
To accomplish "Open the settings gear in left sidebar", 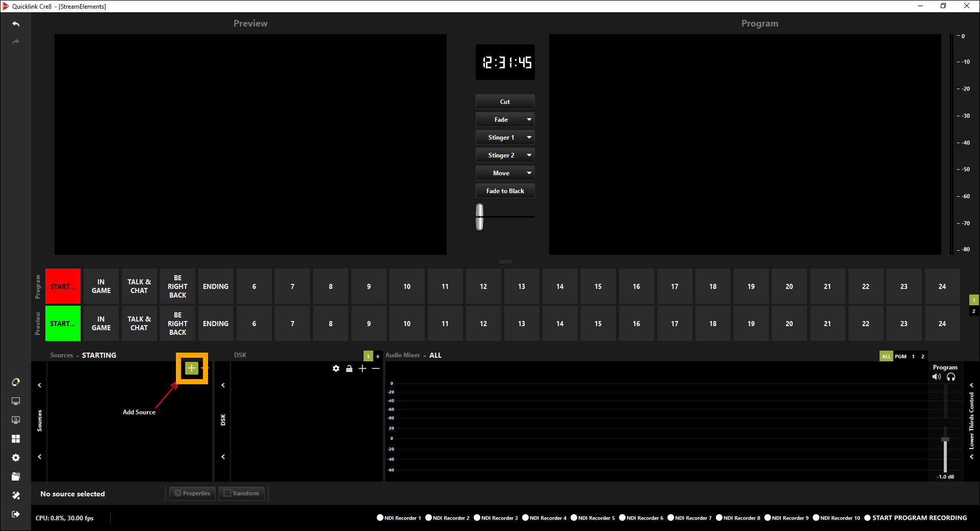I will point(16,458).
